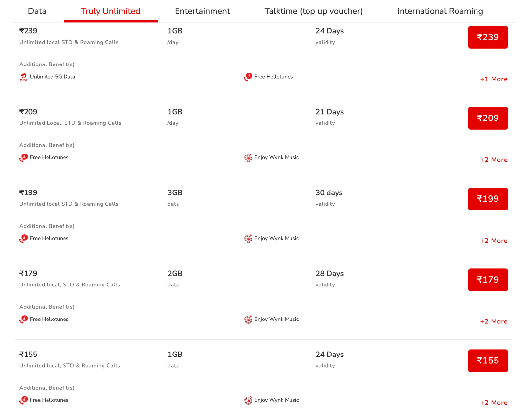Image resolution: width=524 pixels, height=420 pixels.
Task: Click Enjoy Wynk Music icon on ₹209 plan
Action: pyautogui.click(x=248, y=157)
